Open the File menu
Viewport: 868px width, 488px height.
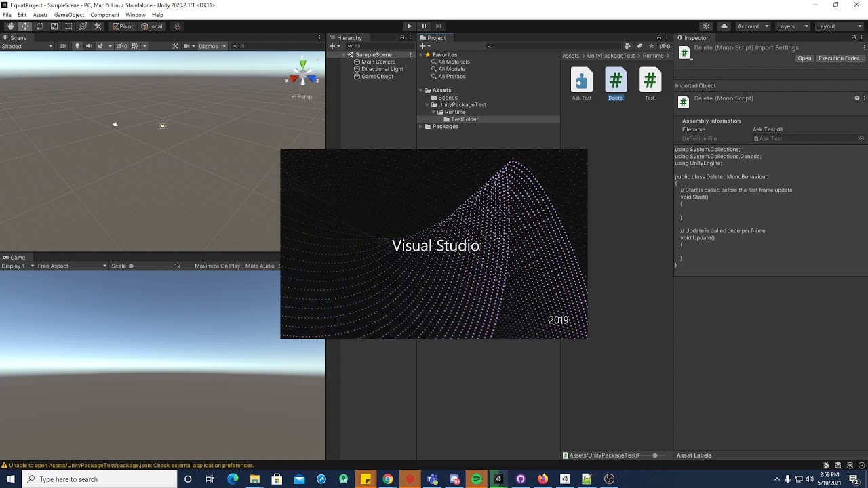point(7,15)
